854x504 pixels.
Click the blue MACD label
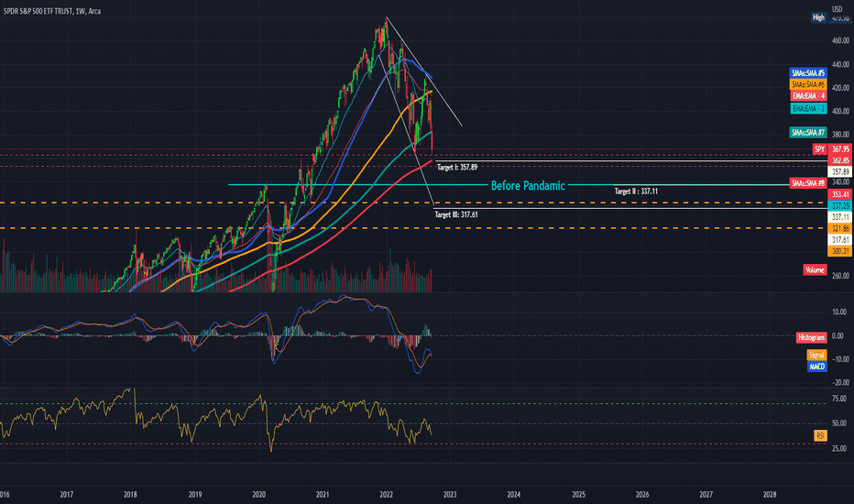click(817, 367)
